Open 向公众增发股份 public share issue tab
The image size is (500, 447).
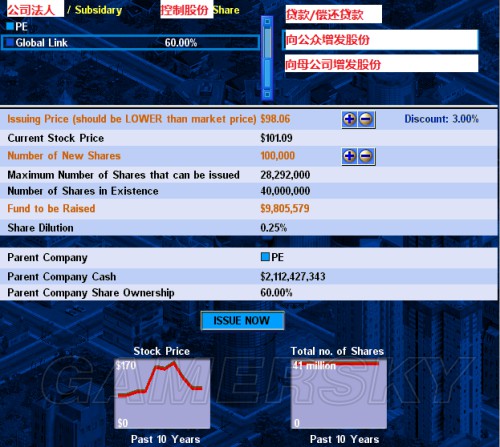tap(381, 40)
